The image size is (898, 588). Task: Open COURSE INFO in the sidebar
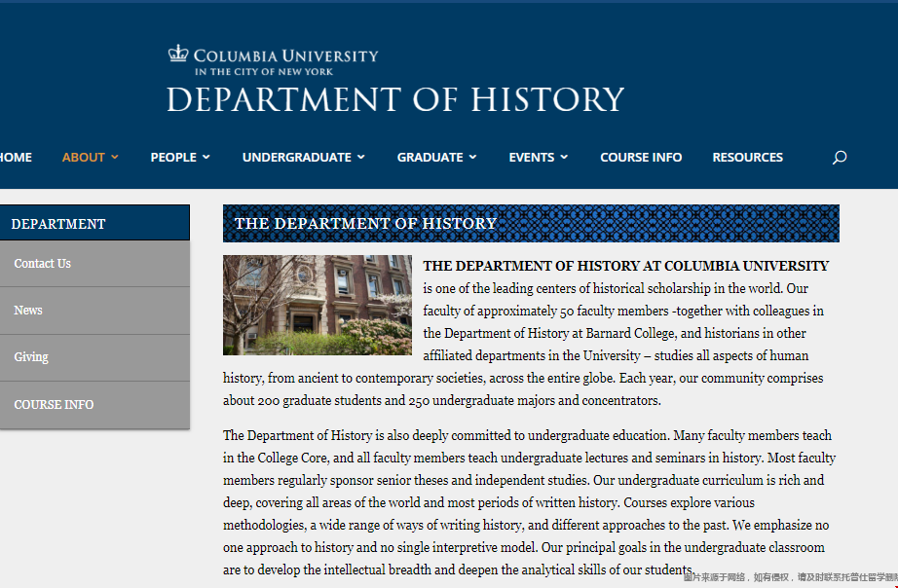click(x=94, y=405)
